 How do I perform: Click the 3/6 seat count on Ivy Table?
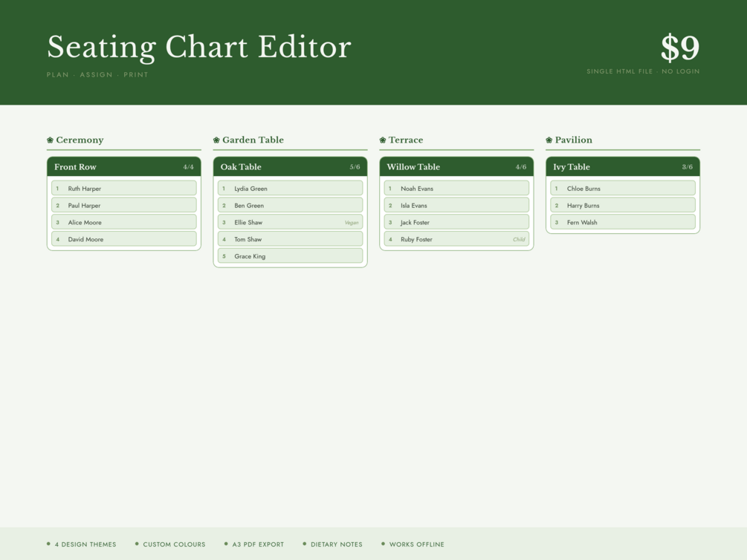(x=687, y=167)
